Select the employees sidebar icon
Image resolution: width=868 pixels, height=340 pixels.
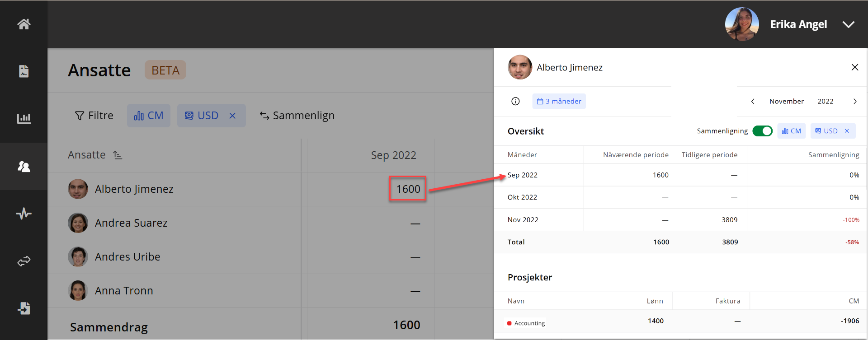coord(24,167)
